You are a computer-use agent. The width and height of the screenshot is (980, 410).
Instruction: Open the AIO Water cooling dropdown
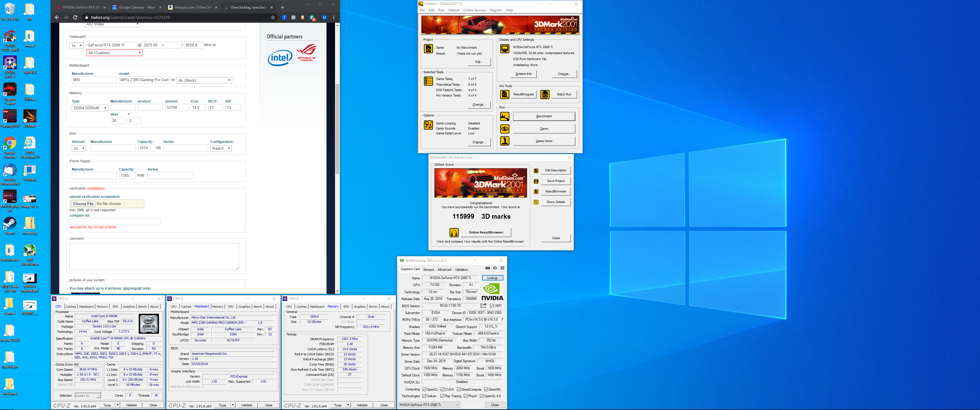point(112,24)
